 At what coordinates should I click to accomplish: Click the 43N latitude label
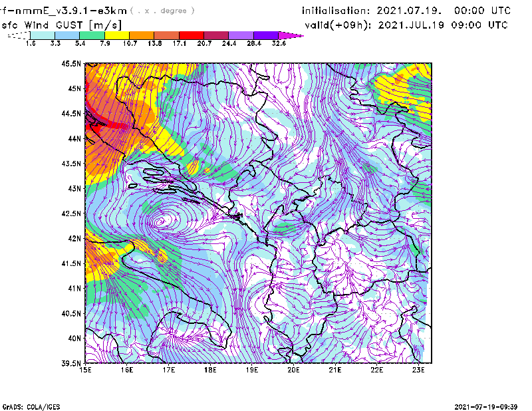(x=74, y=188)
